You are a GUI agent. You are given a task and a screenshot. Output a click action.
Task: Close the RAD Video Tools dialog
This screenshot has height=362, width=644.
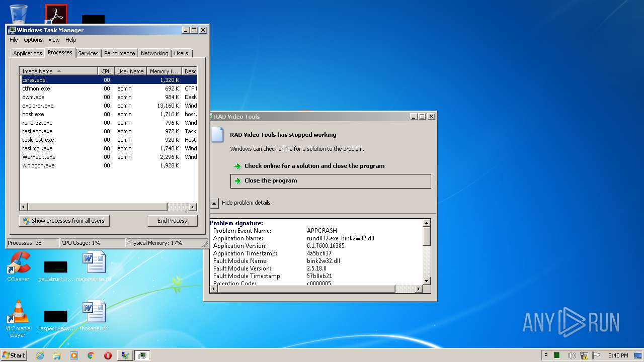pos(431,117)
